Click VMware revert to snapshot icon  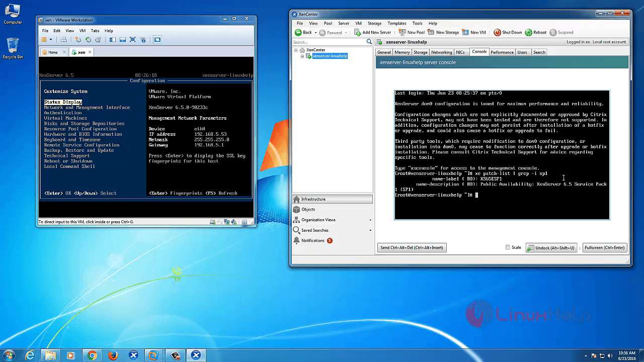tap(88, 39)
